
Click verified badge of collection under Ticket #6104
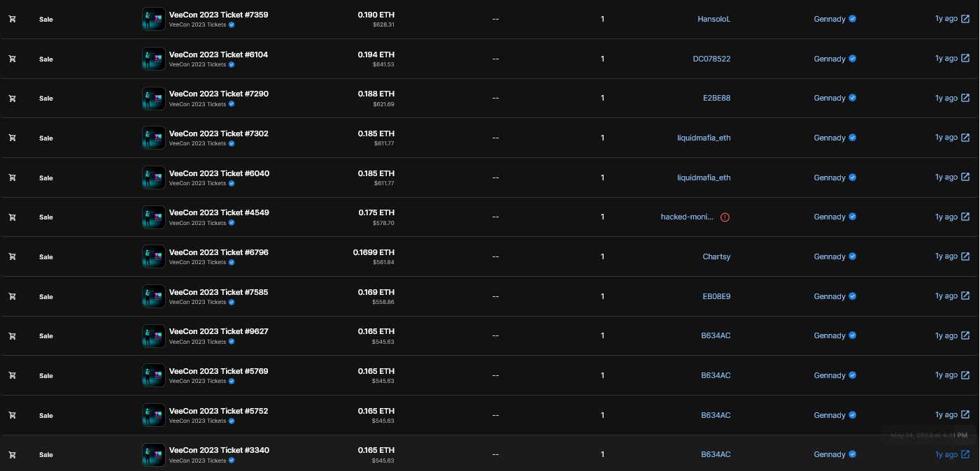(x=232, y=64)
